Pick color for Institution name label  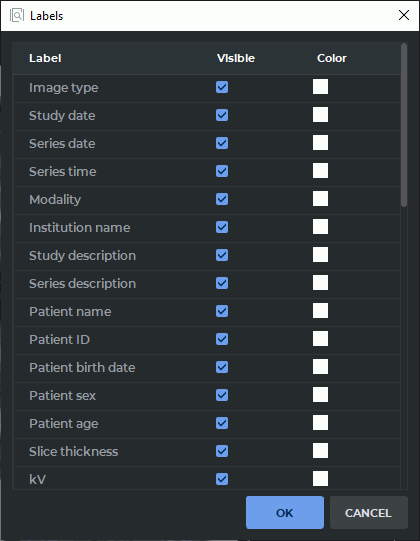point(320,227)
